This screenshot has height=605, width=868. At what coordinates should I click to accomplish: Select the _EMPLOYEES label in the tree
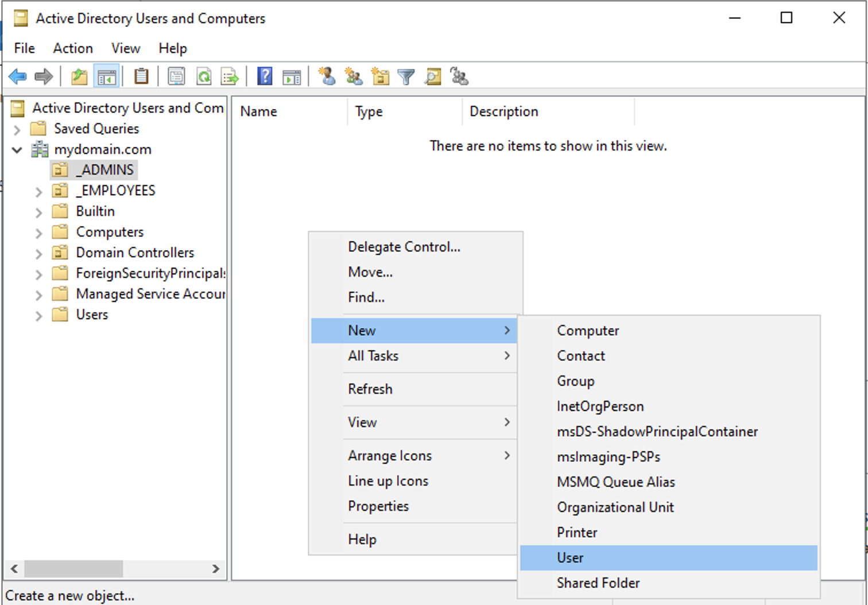(115, 191)
